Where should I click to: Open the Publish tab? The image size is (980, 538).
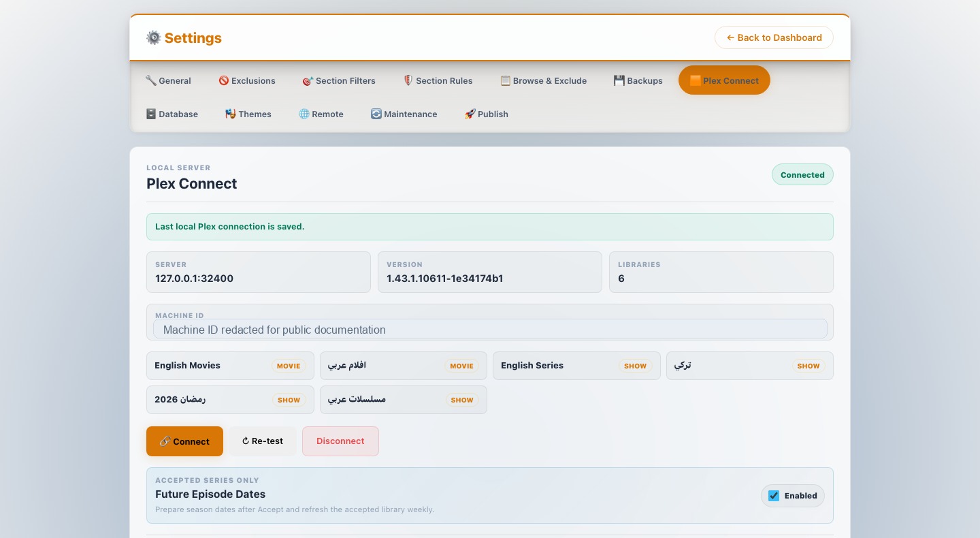486,114
